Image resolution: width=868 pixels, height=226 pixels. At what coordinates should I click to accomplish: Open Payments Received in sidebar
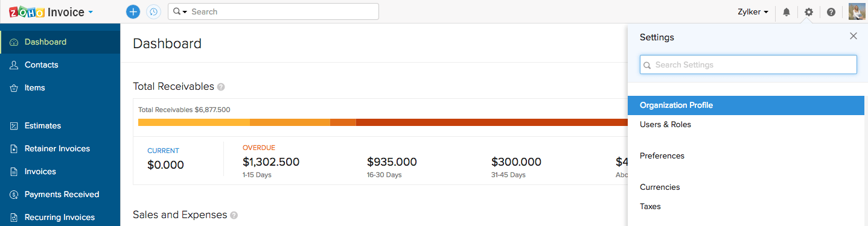[60, 195]
